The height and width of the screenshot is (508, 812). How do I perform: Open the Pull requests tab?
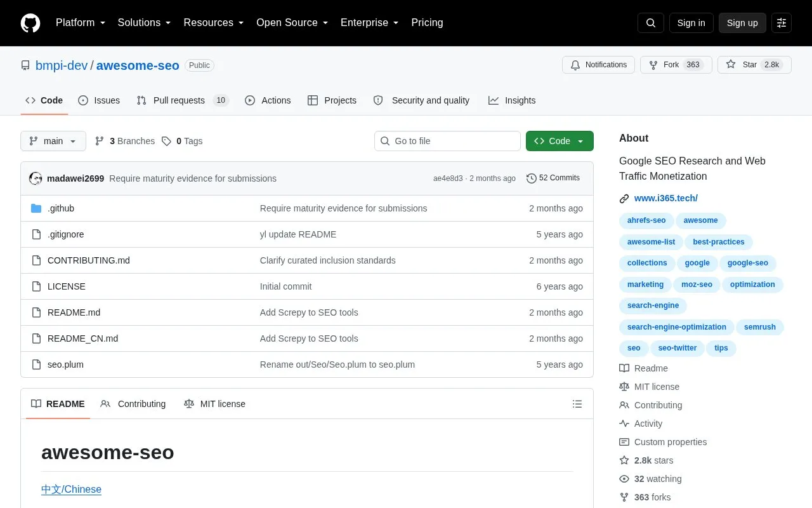(x=183, y=100)
